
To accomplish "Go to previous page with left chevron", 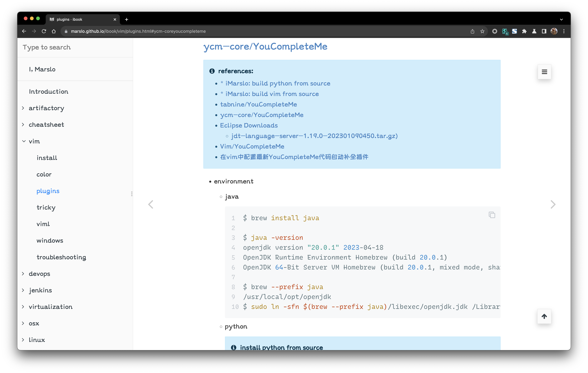I will pyautogui.click(x=151, y=204).
